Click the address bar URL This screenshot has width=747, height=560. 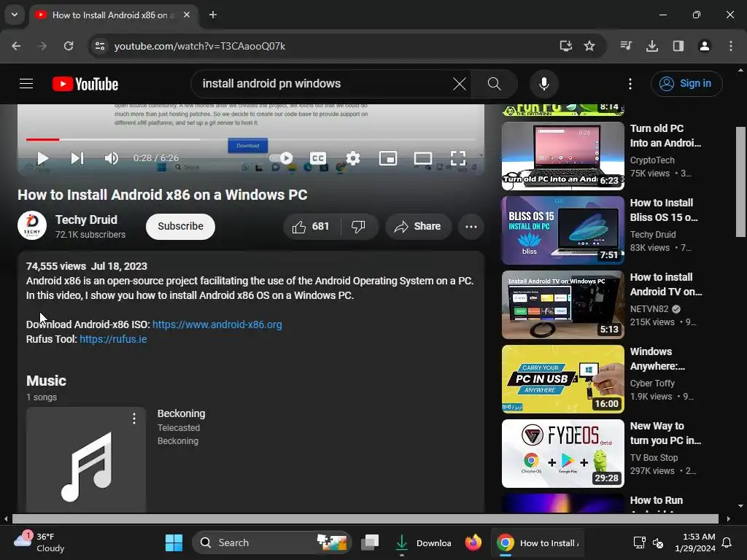200,46
